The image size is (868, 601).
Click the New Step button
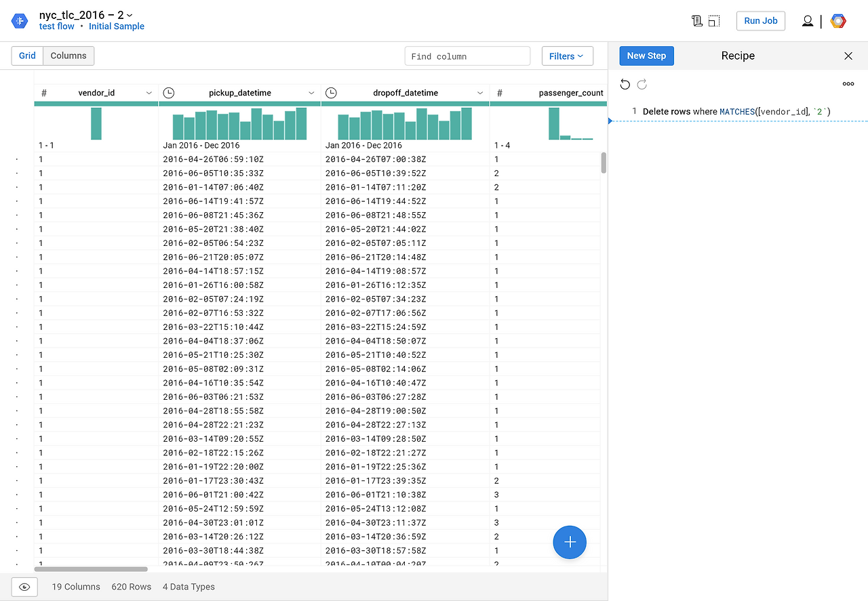tap(646, 56)
